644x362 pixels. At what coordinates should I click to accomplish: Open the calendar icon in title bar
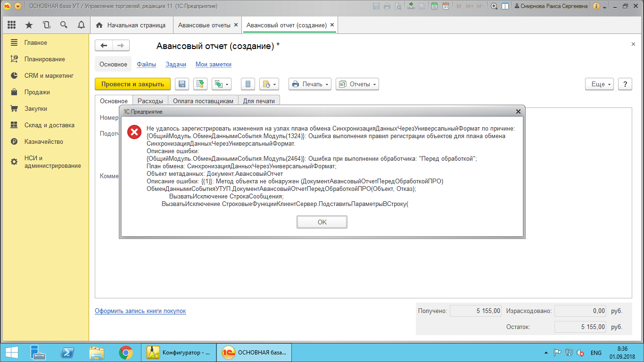446,6
